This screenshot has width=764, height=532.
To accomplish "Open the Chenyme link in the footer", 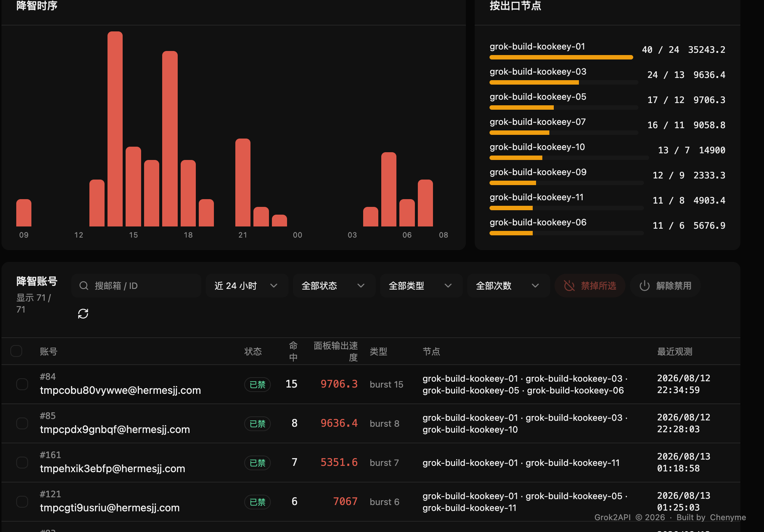I will pyautogui.click(x=728, y=517).
